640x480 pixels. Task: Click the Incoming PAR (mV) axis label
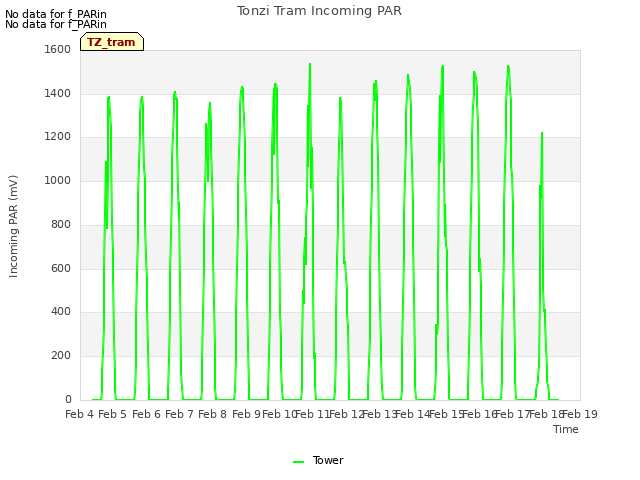(x=13, y=227)
